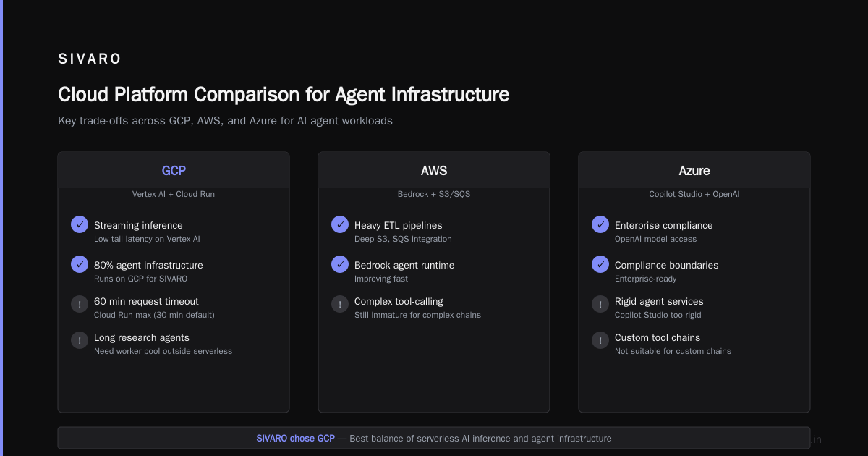868x456 pixels.
Task: Click 'Custom tool chains' heading
Action: 658,337
